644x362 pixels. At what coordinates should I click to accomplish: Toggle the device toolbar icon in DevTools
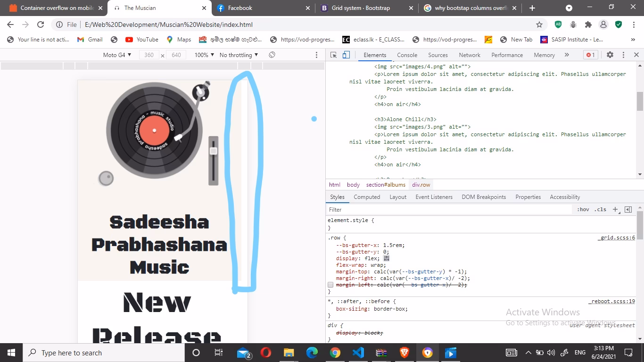tap(347, 55)
